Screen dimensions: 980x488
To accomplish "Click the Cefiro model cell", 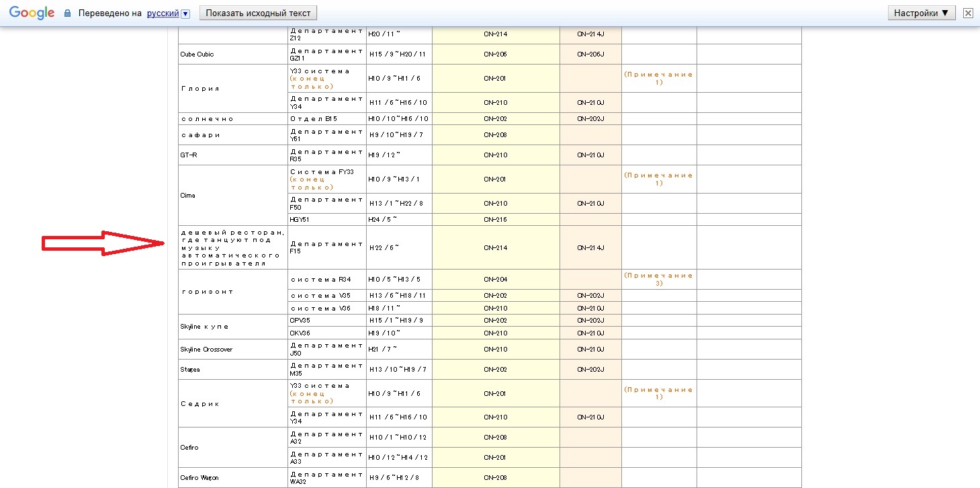I will point(233,448).
